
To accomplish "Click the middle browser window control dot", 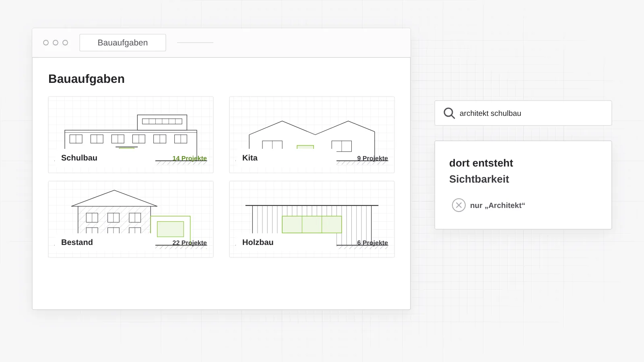I will (x=56, y=43).
